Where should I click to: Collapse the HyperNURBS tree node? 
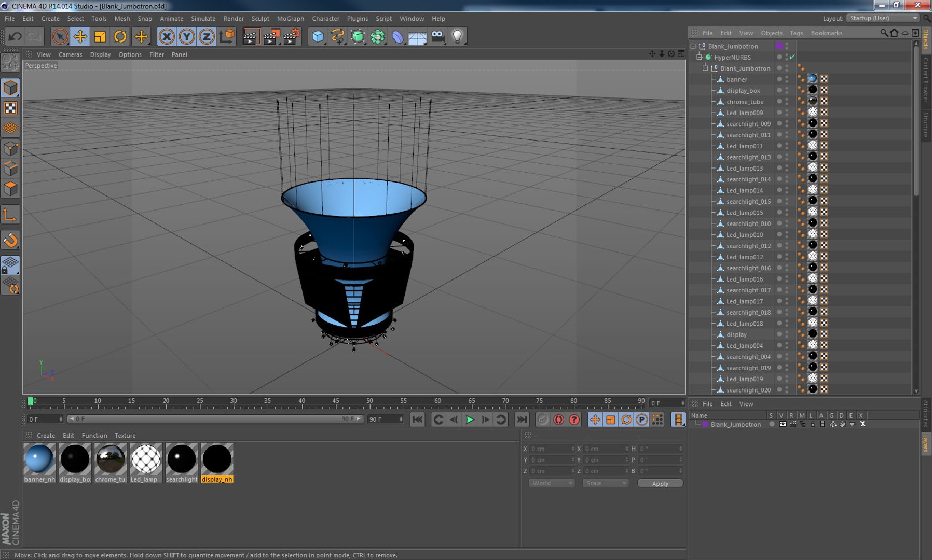click(x=699, y=57)
